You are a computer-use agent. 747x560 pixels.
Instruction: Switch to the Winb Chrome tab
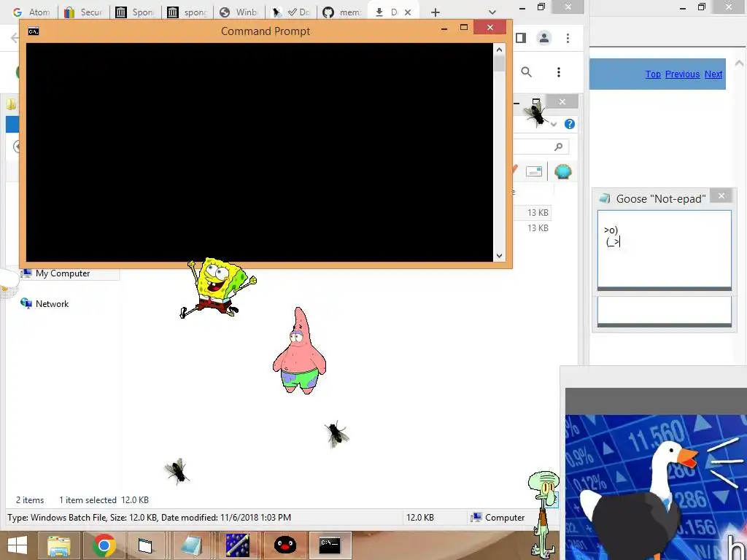click(x=239, y=12)
